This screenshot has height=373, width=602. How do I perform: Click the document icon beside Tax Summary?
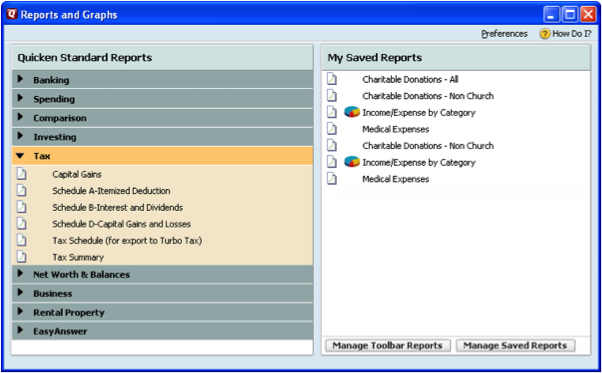point(22,256)
